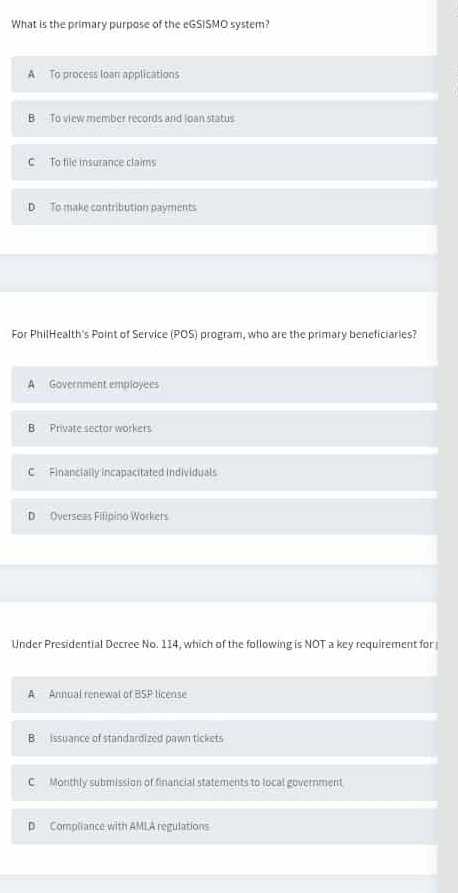Select 'Annual renewal of BSP license' answer
458x893 pixels.
point(224,694)
